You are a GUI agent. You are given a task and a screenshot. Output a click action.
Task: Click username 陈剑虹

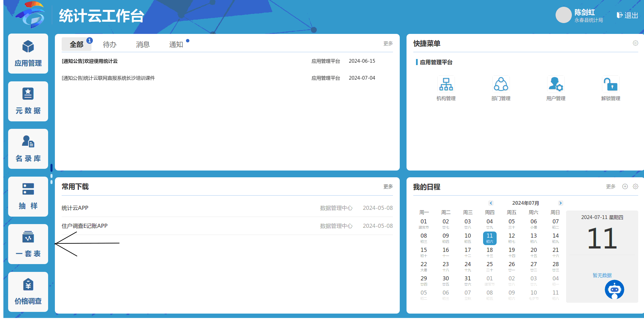click(x=585, y=12)
